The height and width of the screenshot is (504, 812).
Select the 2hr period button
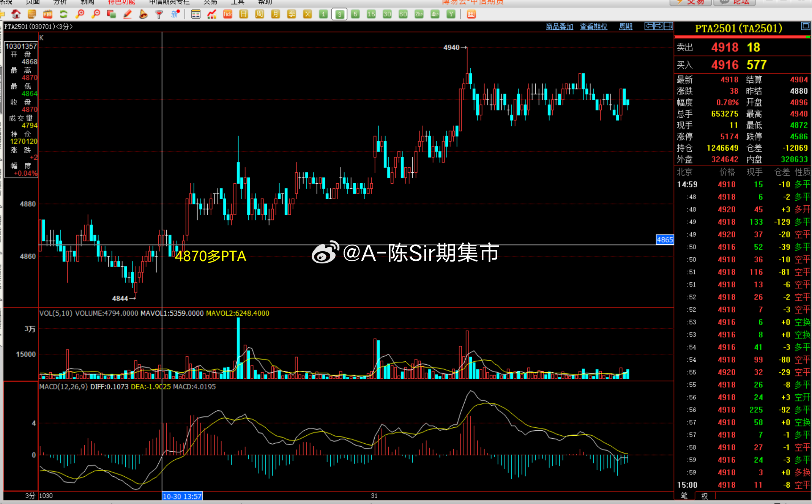(419, 14)
